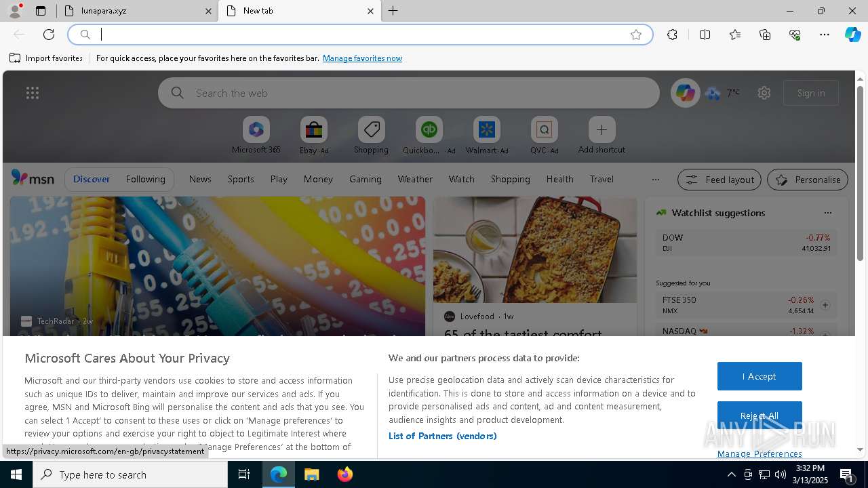
Task: Close the New tab tab
Action: tap(370, 11)
